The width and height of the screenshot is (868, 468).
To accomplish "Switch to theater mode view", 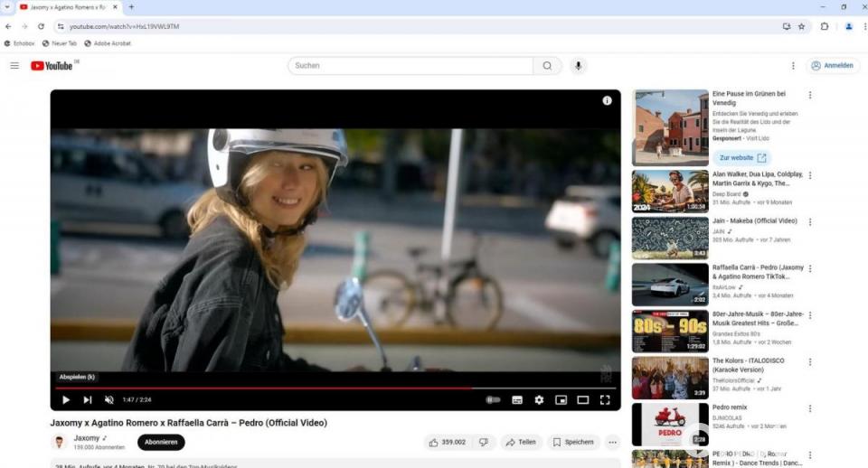I will click(x=583, y=399).
